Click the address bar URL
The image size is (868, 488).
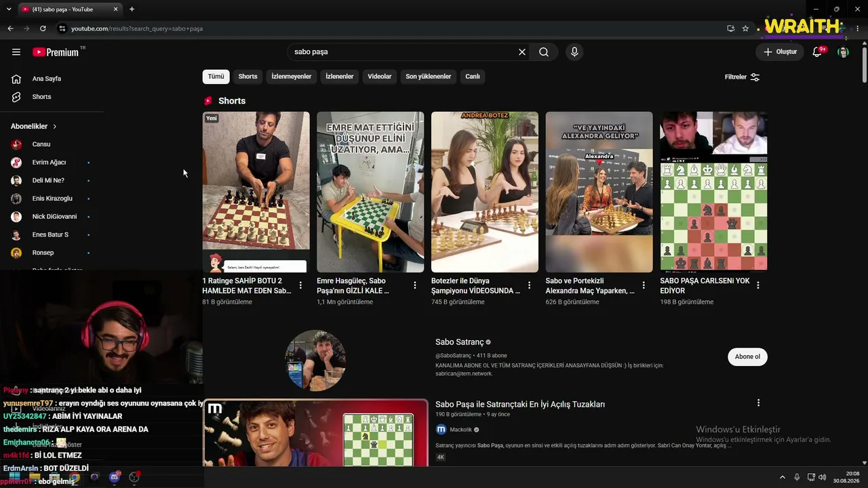[137, 28]
